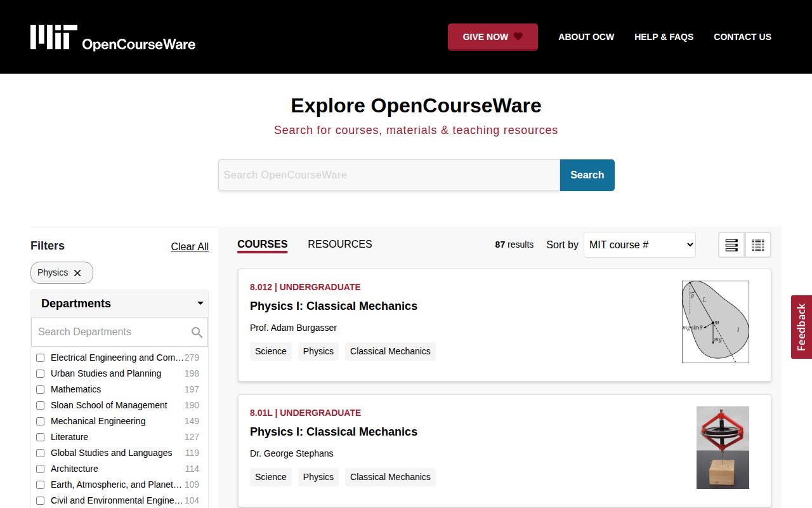Check Urban Studies and Planning filter

[41, 373]
